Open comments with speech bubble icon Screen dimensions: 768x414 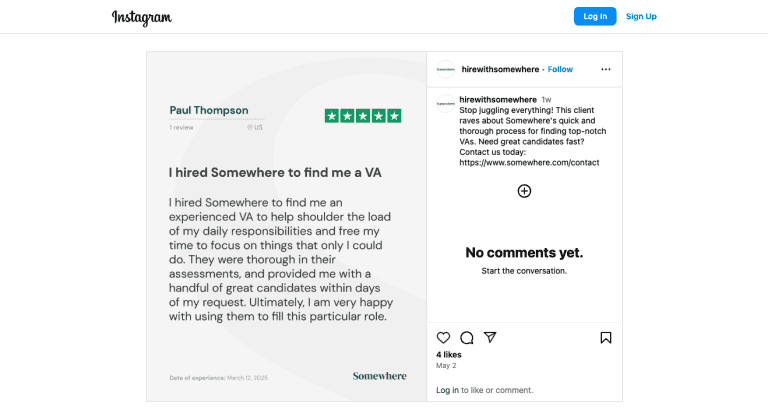[467, 338]
